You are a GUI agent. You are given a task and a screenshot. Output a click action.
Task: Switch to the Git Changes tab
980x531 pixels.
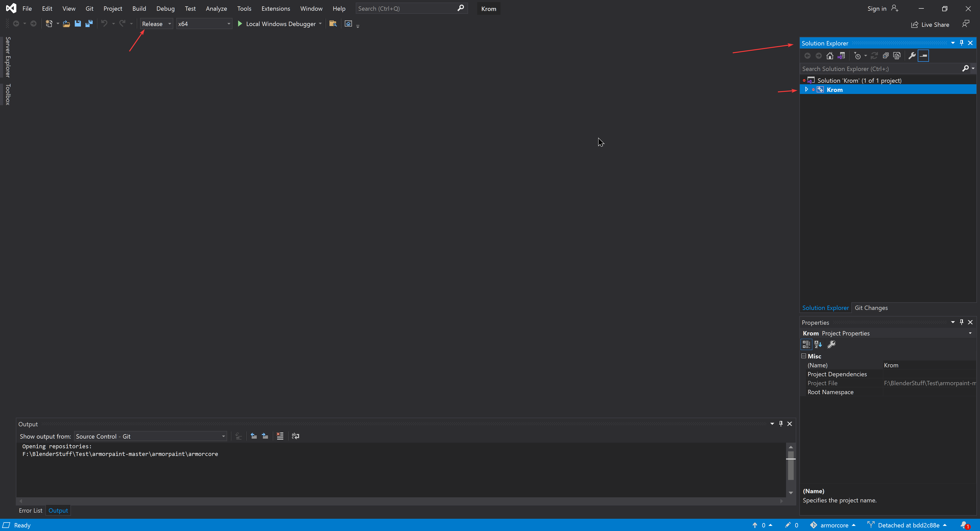[x=871, y=308]
